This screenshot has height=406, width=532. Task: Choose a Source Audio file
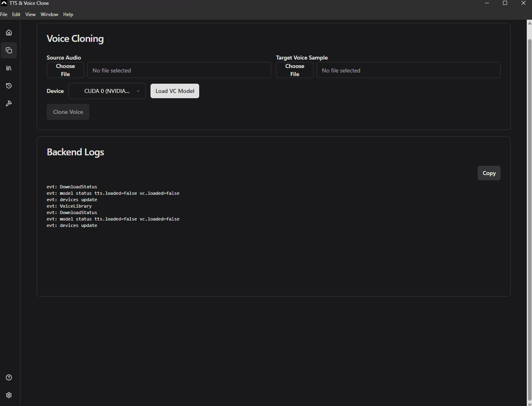coord(65,70)
